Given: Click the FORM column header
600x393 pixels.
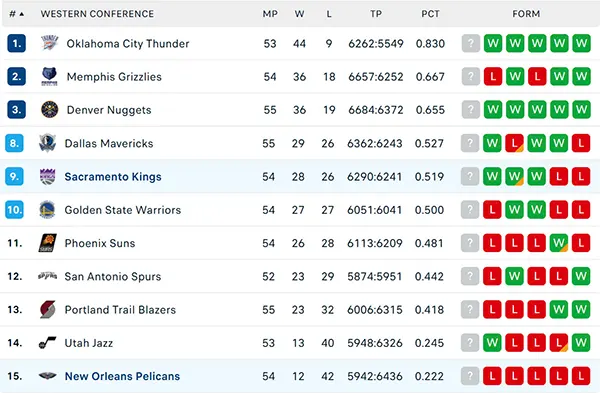Looking at the screenshot, I should 526,14.
